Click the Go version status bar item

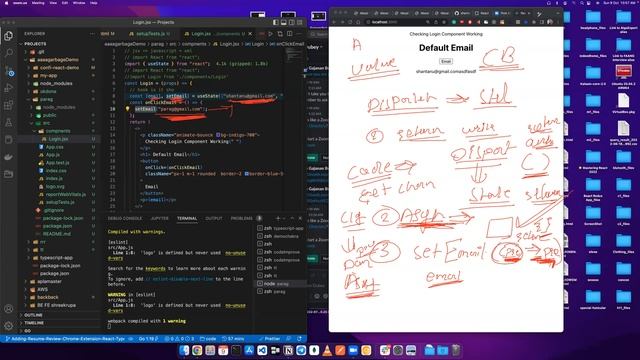(148, 339)
